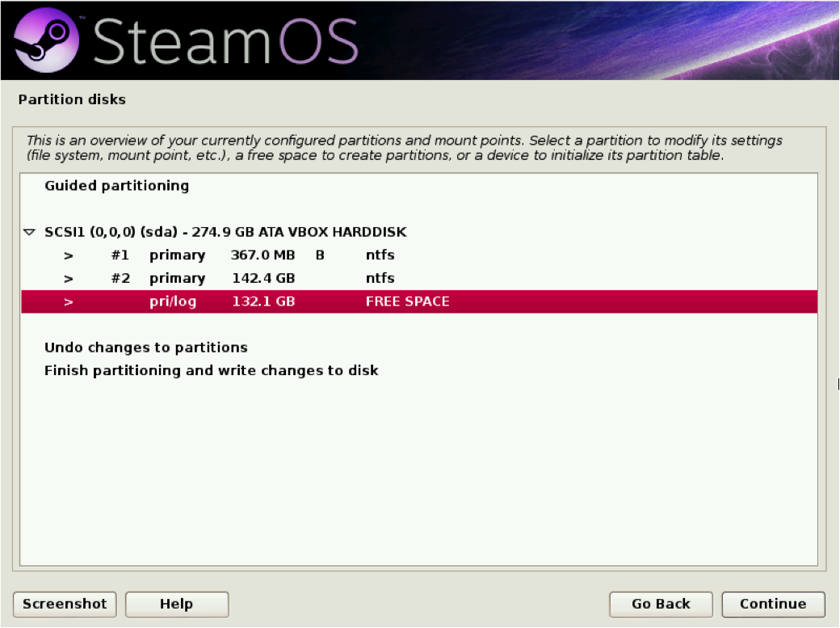Click the Partition disks heading
Screen dimensions: 840x628
72,99
